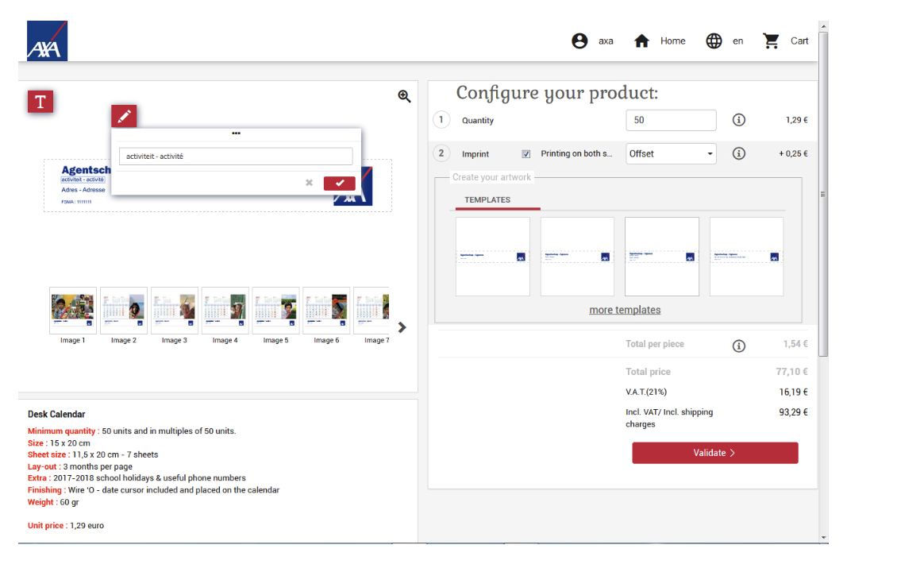Image resolution: width=924 pixels, height=572 pixels.
Task: Open the language globe icon
Action: (x=714, y=41)
